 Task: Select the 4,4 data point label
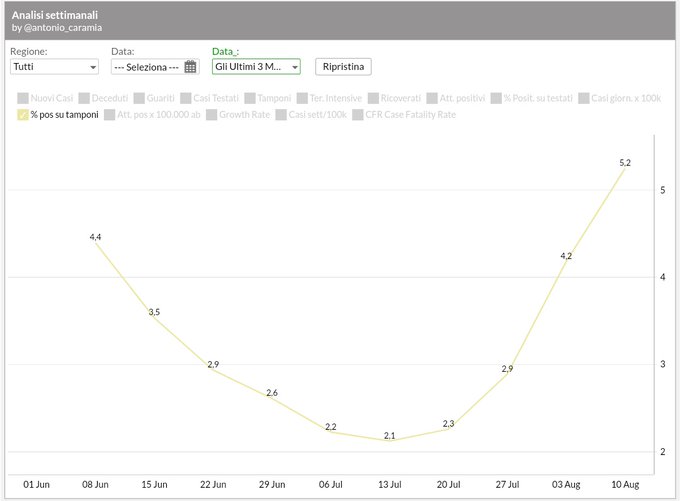(x=95, y=237)
